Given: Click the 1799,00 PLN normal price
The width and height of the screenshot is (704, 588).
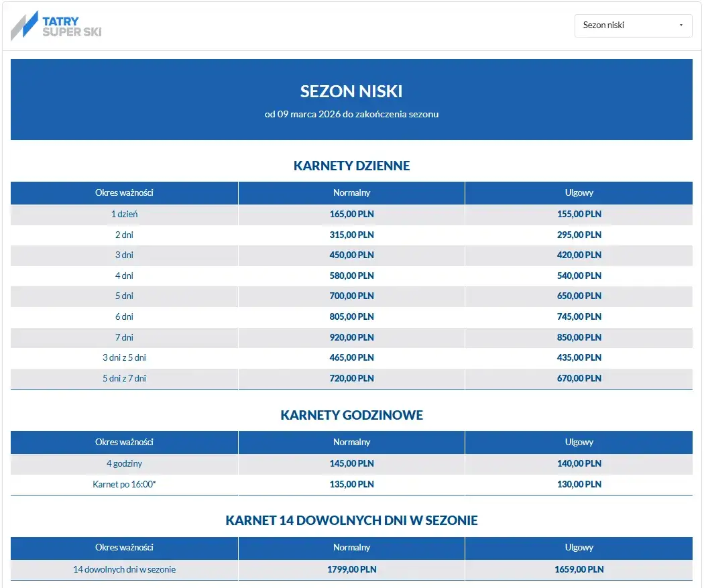Looking at the screenshot, I should [x=351, y=570].
